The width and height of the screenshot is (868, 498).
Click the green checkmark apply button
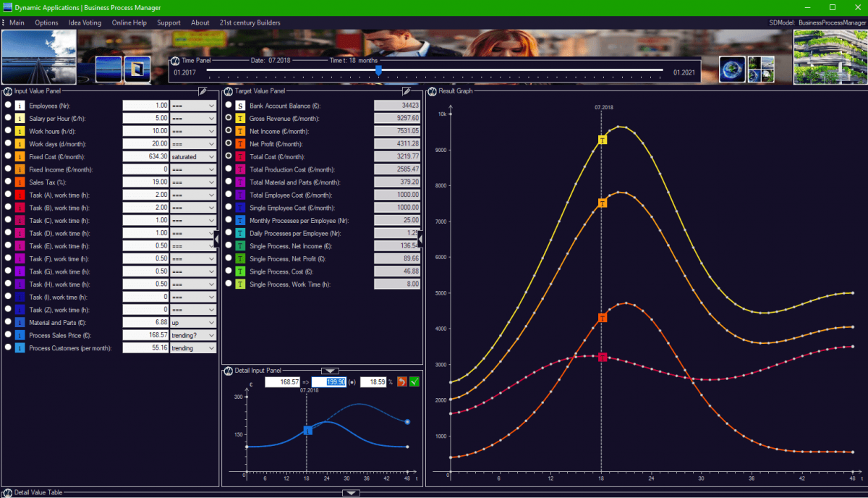pyautogui.click(x=414, y=381)
